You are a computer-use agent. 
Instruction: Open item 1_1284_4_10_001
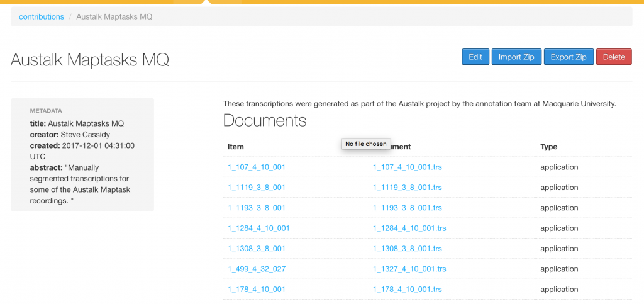pos(258,228)
